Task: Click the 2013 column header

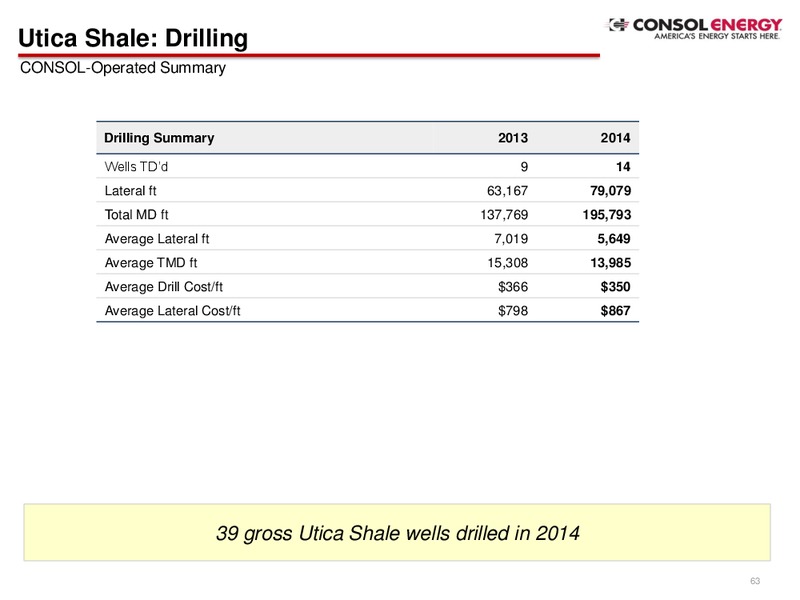Action: 513,138
